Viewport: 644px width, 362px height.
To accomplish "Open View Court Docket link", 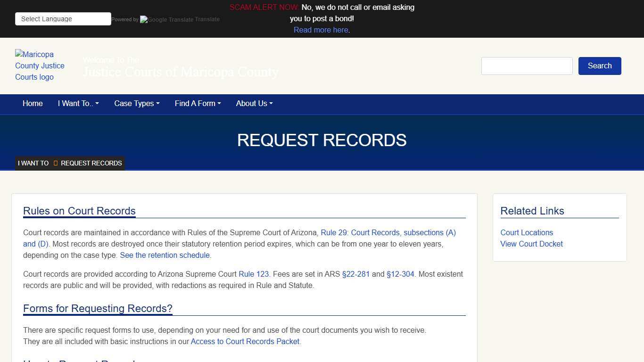I will [531, 244].
